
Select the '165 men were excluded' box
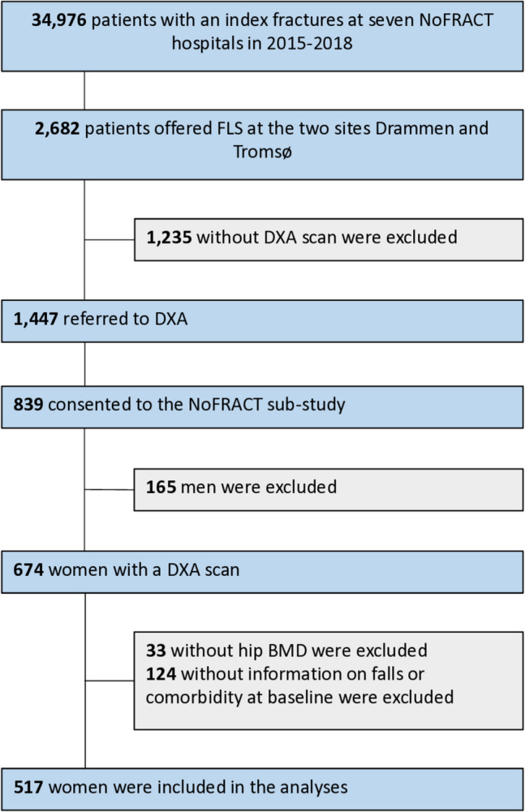coord(328,488)
